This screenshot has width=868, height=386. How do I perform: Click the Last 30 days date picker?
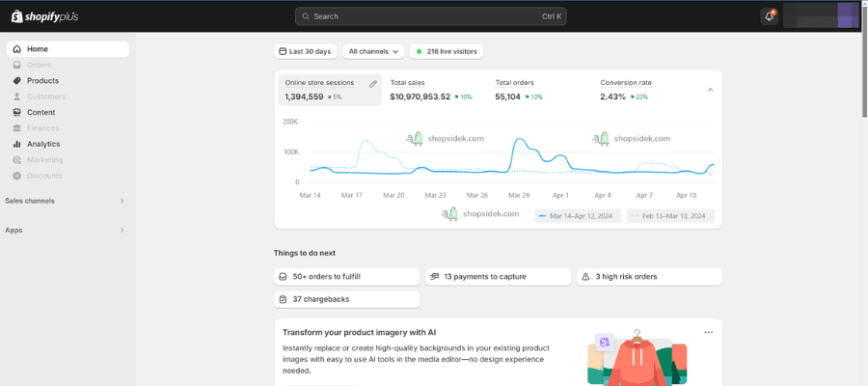(306, 51)
